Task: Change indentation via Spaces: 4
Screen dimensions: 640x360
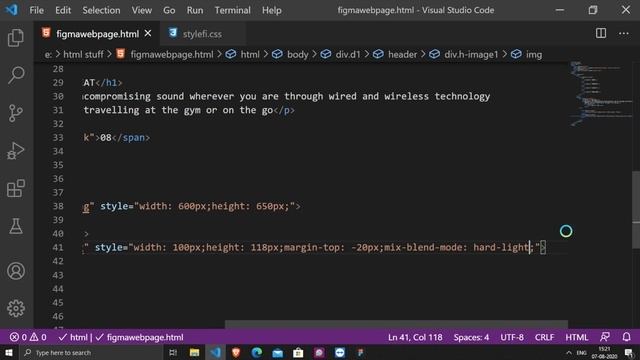Action: (471, 338)
